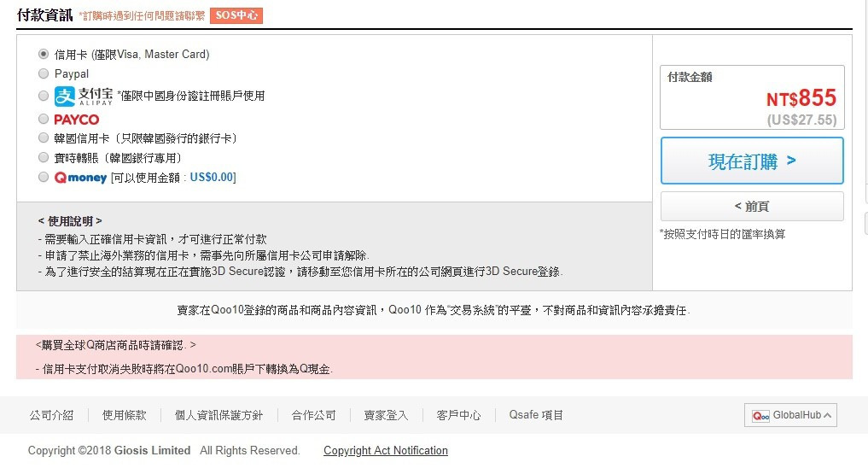Select the Paypal payment option

click(x=44, y=73)
